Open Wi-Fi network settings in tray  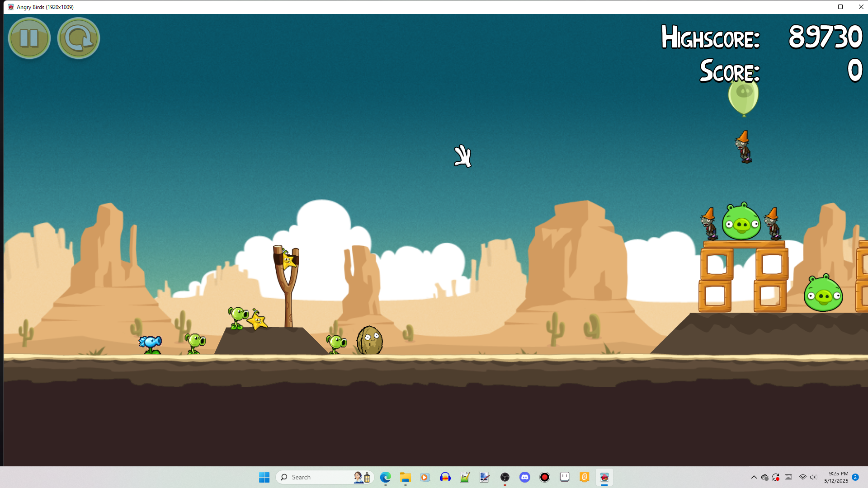802,477
